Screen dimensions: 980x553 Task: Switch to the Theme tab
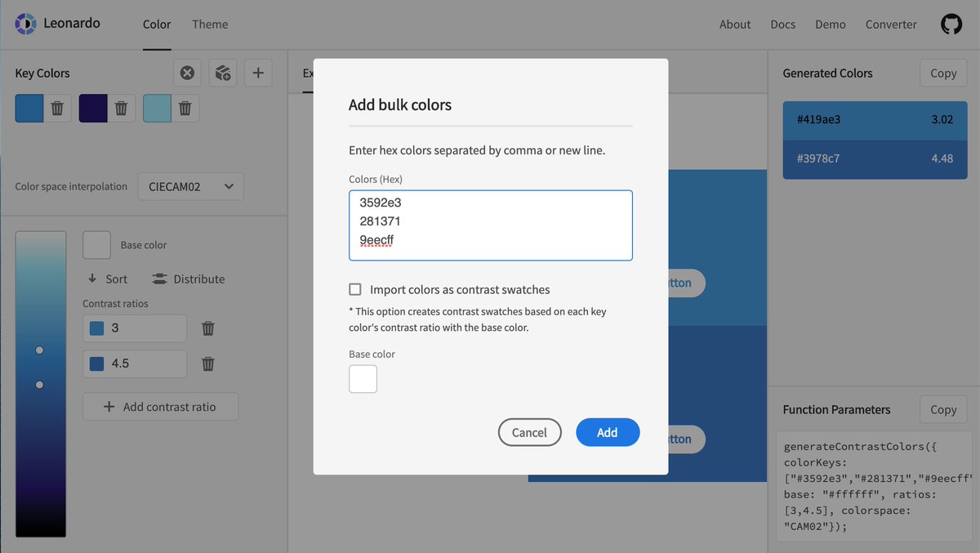click(210, 25)
